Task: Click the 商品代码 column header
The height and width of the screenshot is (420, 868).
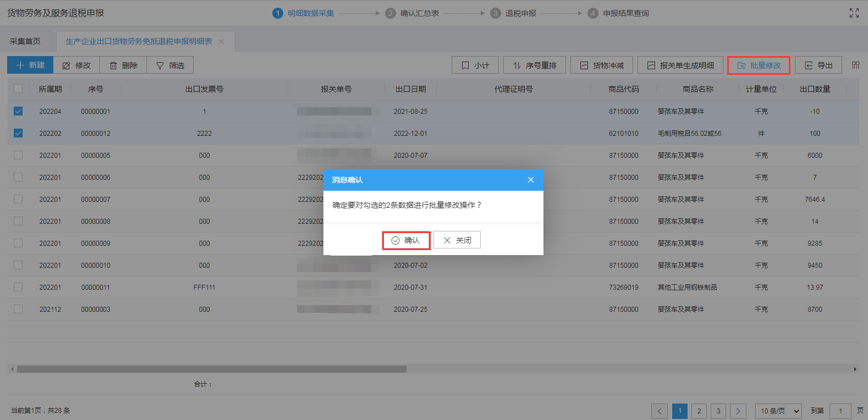Action: coord(624,89)
